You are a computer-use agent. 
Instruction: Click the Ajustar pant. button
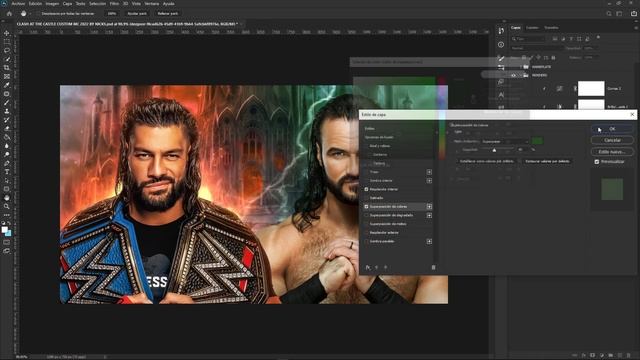[137, 13]
